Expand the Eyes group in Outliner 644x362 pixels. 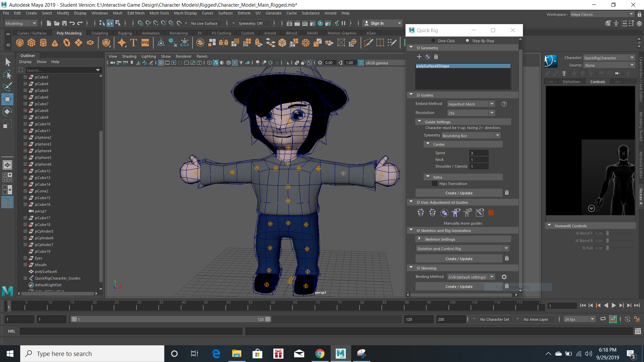[x=25, y=258]
